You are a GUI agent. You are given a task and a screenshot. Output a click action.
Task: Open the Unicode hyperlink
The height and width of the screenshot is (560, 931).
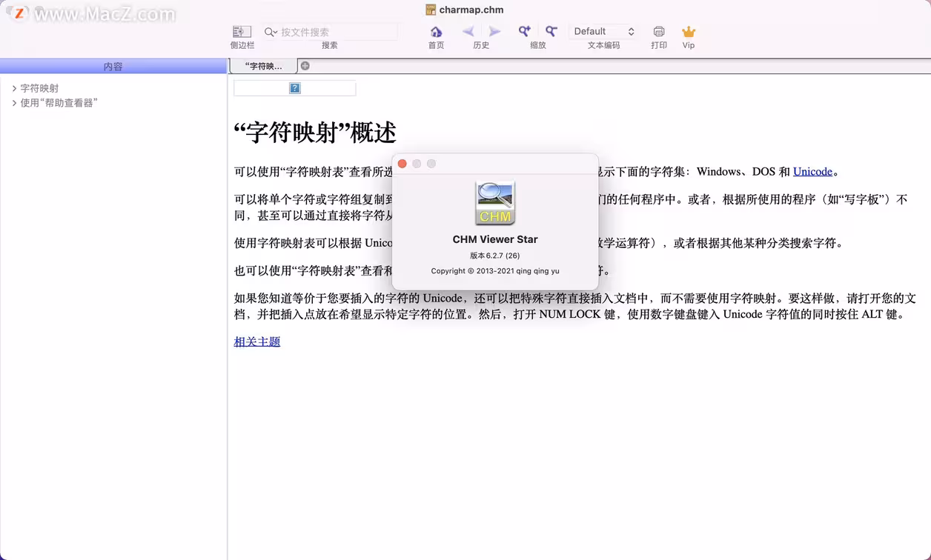812,171
